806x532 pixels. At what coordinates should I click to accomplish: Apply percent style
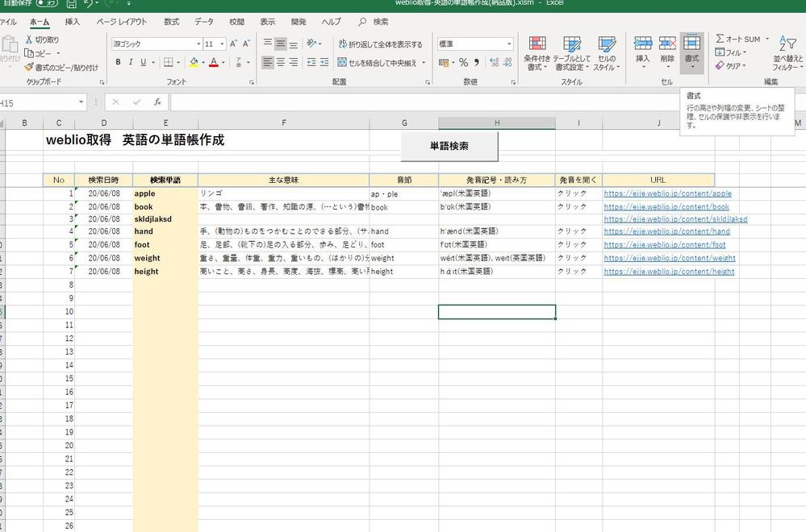[464, 63]
